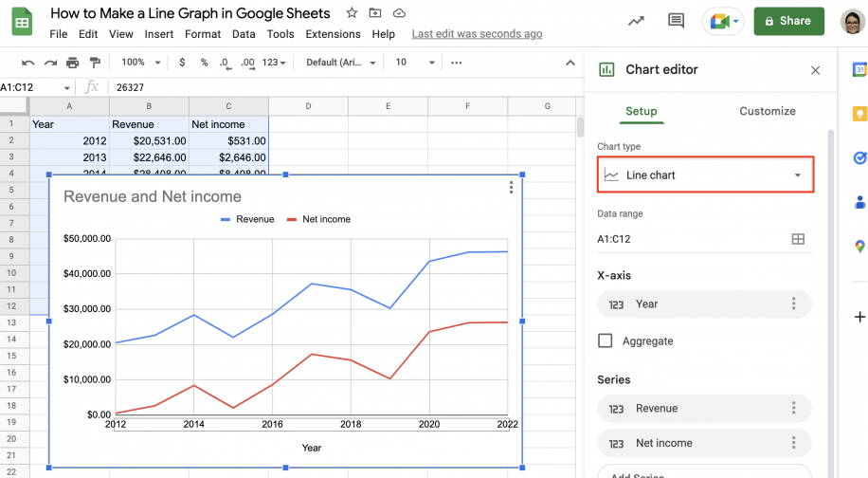This screenshot has width=868, height=478.
Task: Activate the paint format tool
Action: pos(95,63)
